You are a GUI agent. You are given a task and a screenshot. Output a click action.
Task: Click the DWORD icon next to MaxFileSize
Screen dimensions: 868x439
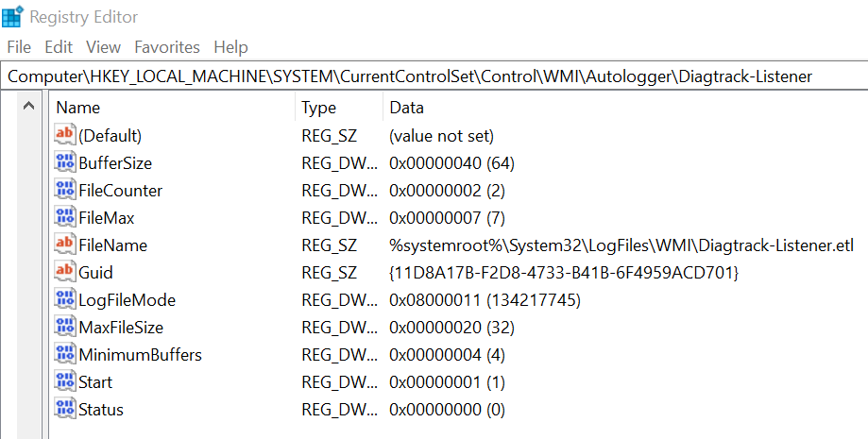[x=65, y=328]
